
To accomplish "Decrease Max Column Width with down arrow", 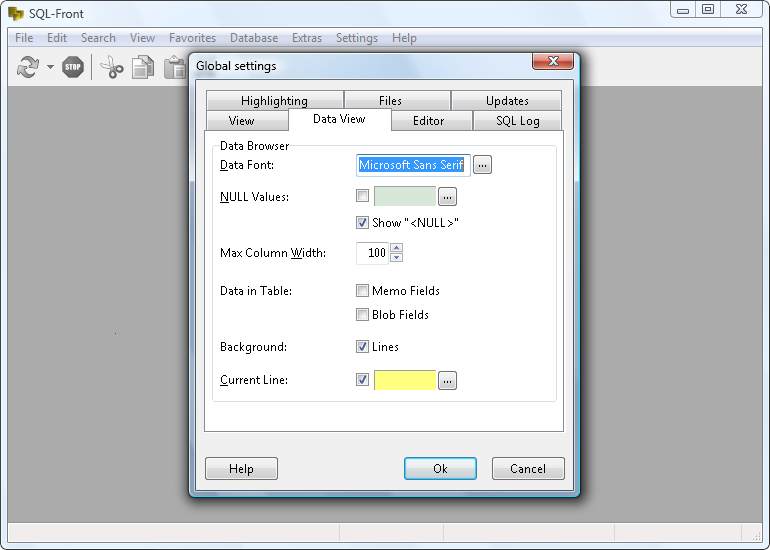I will (x=397, y=258).
